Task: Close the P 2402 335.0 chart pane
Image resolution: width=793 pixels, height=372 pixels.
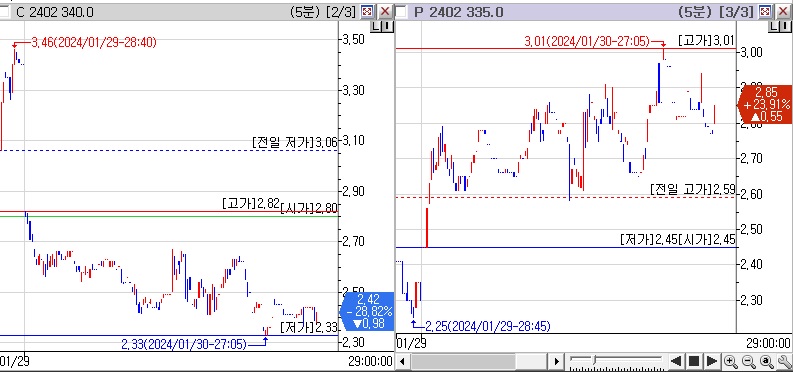Action: 783,12
